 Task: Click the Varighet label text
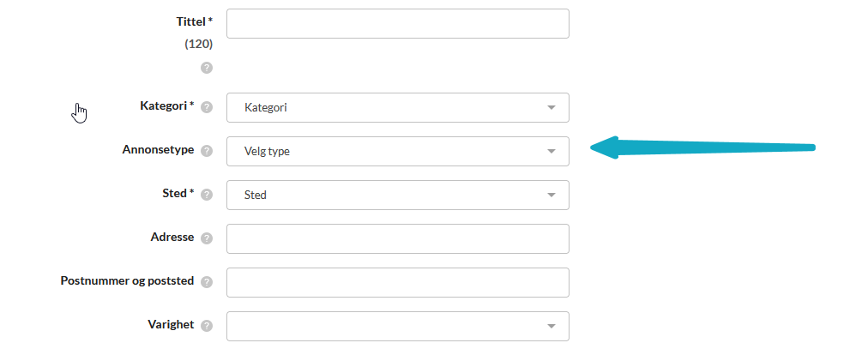click(170, 325)
